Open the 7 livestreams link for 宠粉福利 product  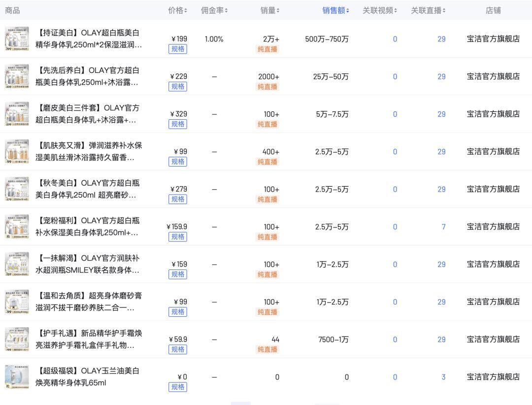443,227
